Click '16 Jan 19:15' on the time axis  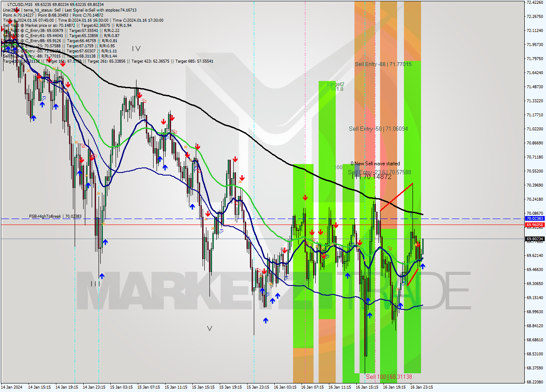tap(395, 387)
